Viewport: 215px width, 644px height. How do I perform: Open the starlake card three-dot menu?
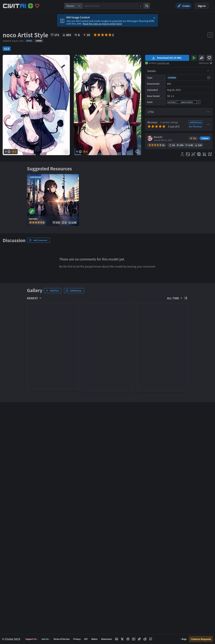76,178
